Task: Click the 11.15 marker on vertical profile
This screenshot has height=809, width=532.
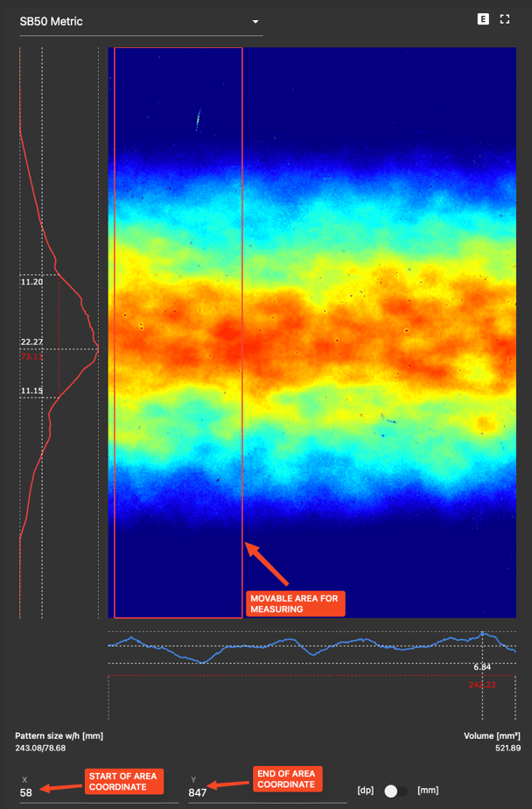Action: point(31,390)
